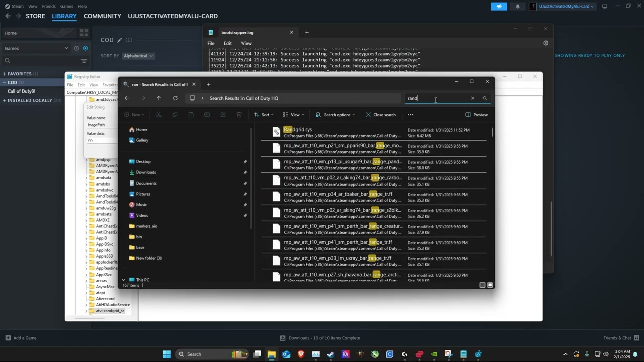Image resolution: width=644 pixels, height=362 pixels.
Task: Select markers_aio folder in Explorer navigation pane
Action: click(146, 226)
